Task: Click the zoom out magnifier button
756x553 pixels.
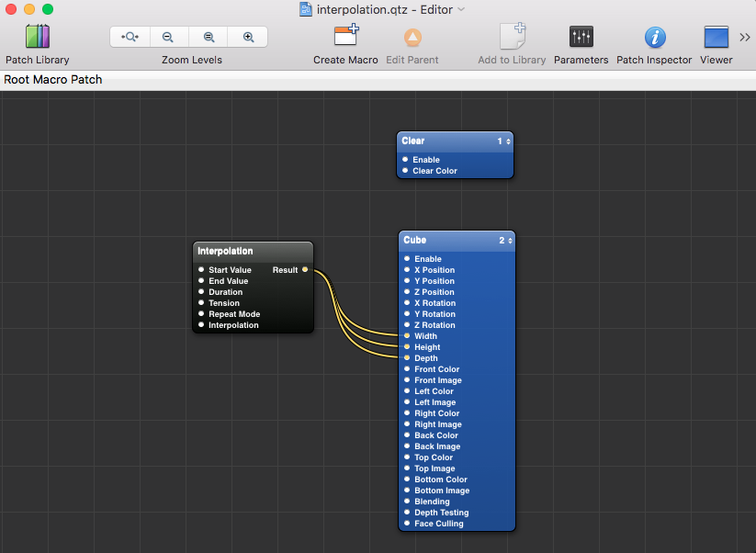Action: [x=168, y=37]
